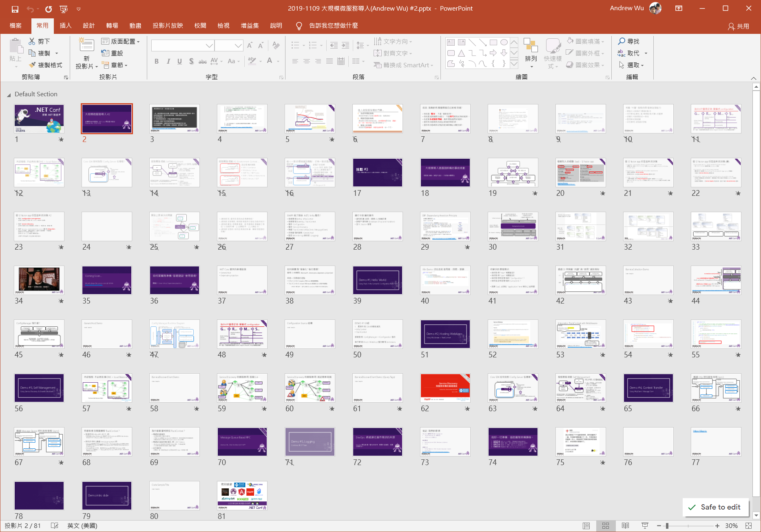Viewport: 761px width, 532px height.
Task: Click the Share button
Action: point(739,26)
